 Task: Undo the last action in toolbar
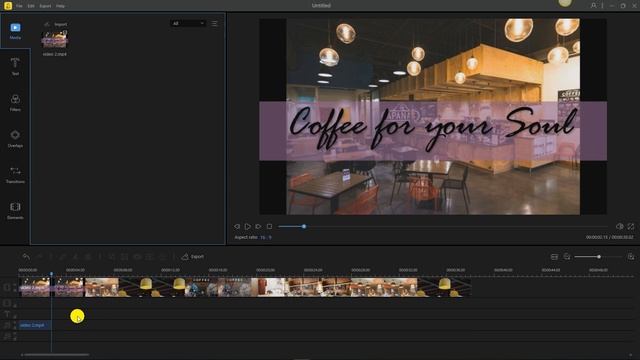tap(26, 256)
